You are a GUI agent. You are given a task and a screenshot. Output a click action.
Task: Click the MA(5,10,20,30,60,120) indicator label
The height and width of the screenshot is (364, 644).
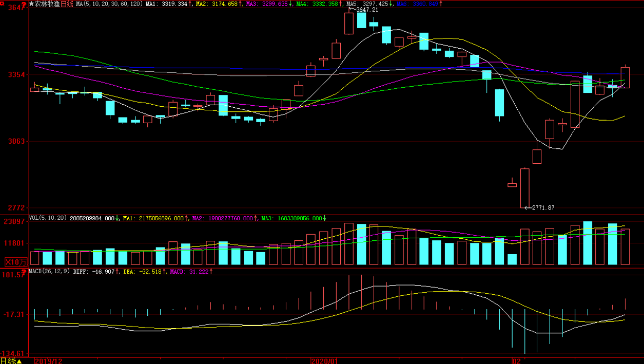109,4
